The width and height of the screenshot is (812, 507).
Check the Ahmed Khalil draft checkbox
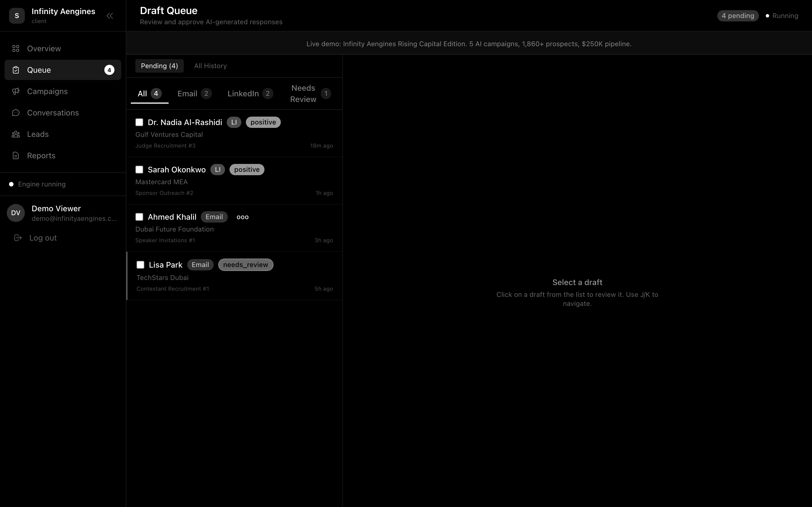(139, 217)
